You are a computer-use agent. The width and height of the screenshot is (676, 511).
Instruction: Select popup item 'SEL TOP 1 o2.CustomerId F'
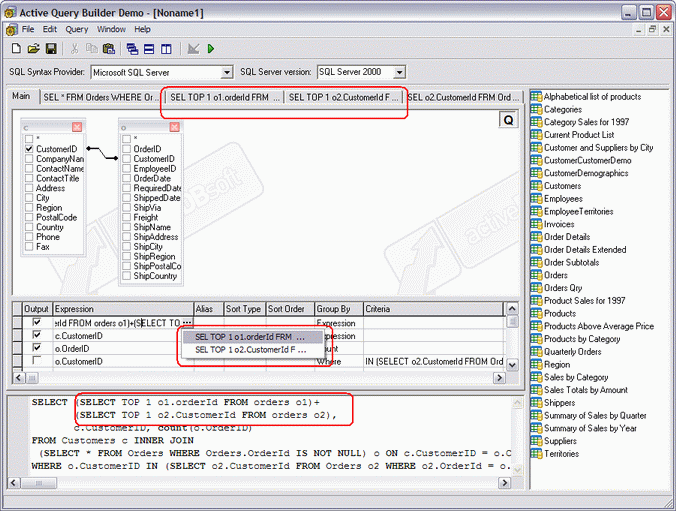[251, 350]
